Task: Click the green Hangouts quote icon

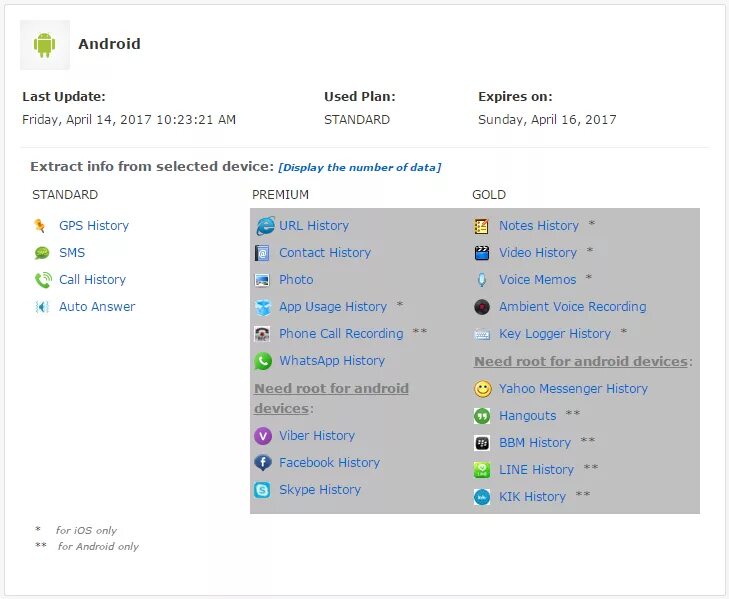Action: click(482, 416)
